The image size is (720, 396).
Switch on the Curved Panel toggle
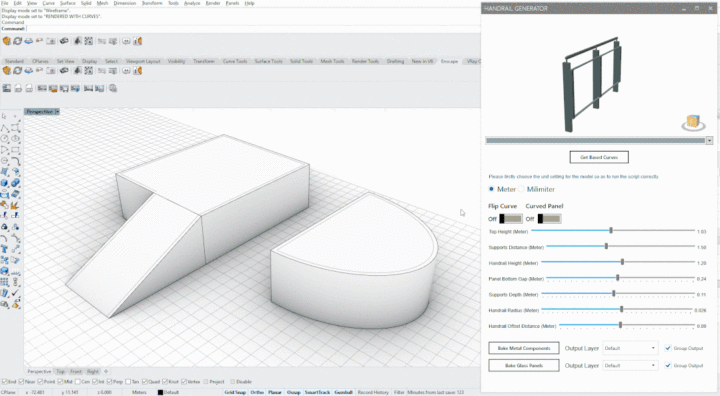click(x=549, y=219)
